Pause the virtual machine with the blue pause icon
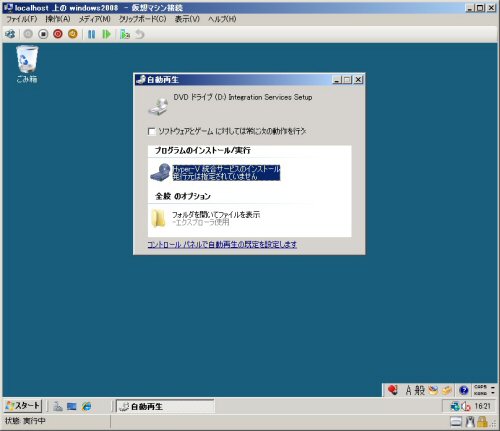Viewport: 500px width, 431px height. [x=91, y=34]
